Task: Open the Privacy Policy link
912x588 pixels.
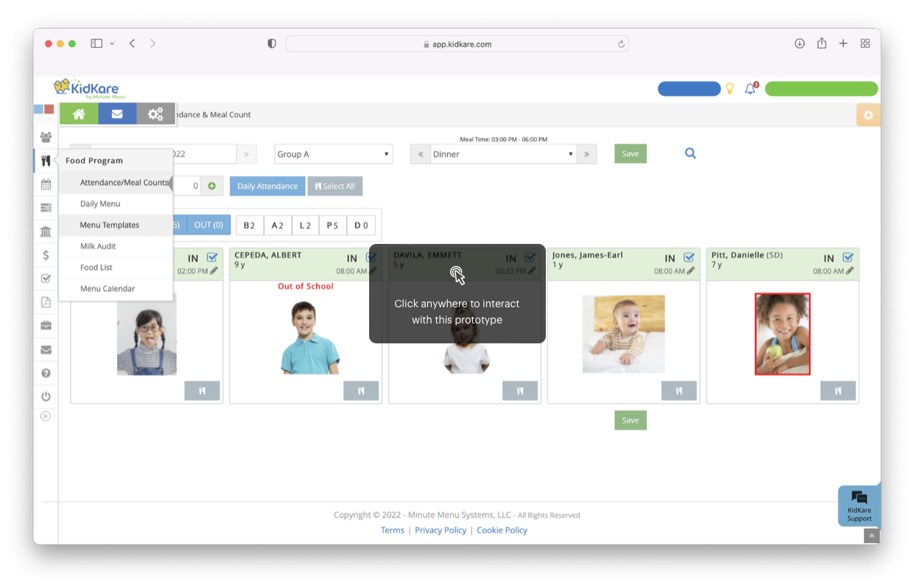Action: click(441, 531)
